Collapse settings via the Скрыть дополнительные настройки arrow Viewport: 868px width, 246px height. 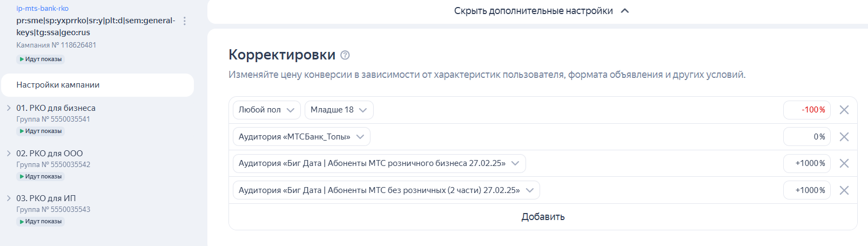(x=625, y=11)
